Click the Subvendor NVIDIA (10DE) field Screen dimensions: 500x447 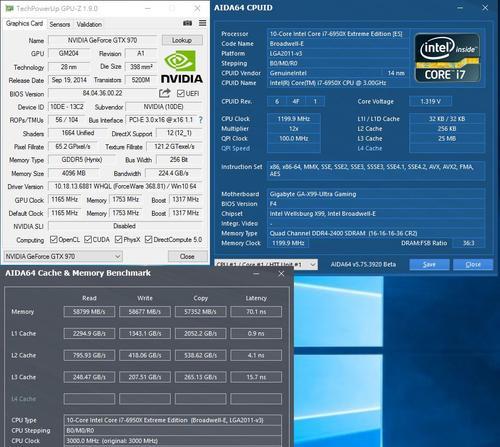[164, 107]
